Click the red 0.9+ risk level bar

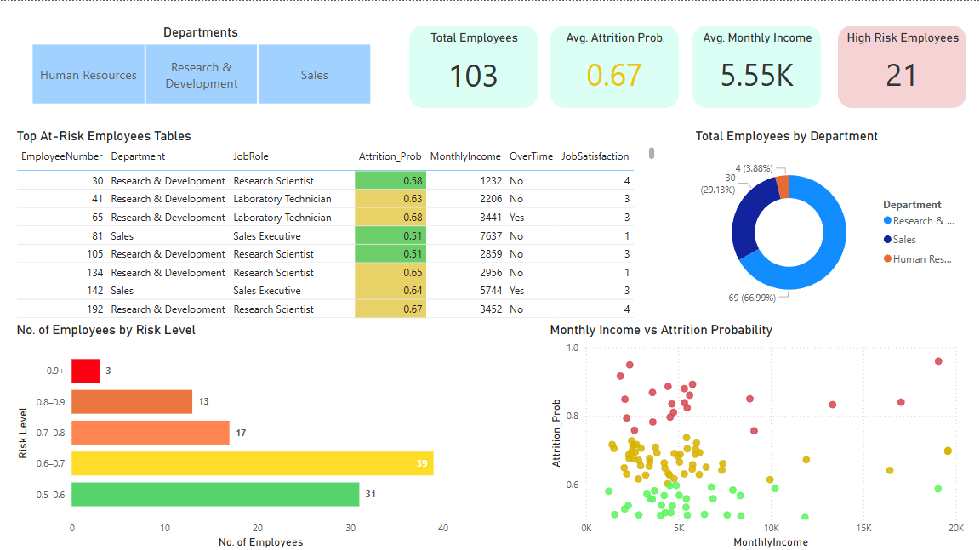pyautogui.click(x=85, y=371)
